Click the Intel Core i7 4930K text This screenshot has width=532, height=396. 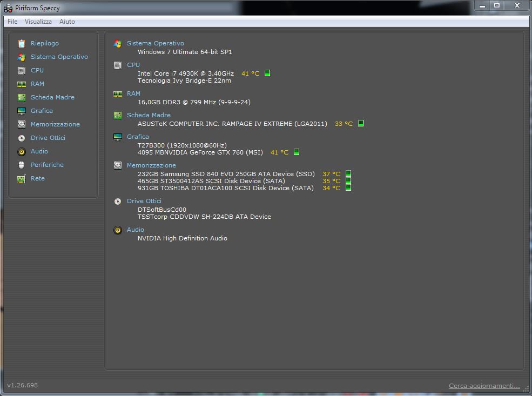(186, 73)
